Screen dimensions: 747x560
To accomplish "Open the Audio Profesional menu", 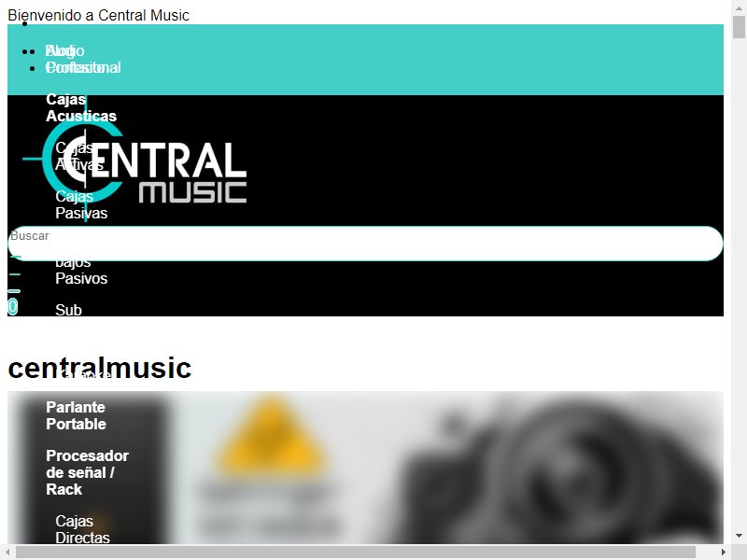I will [83, 59].
